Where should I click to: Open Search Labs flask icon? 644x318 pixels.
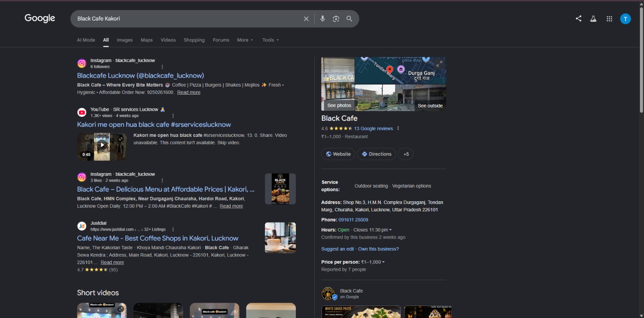593,19
